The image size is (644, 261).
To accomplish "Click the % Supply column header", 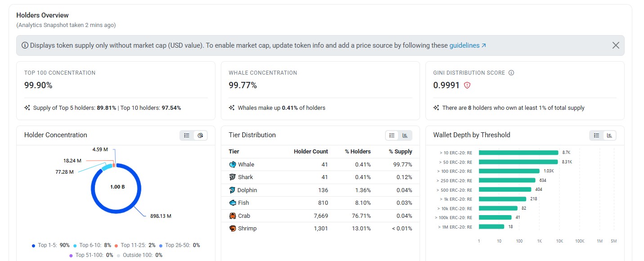I will (401, 152).
